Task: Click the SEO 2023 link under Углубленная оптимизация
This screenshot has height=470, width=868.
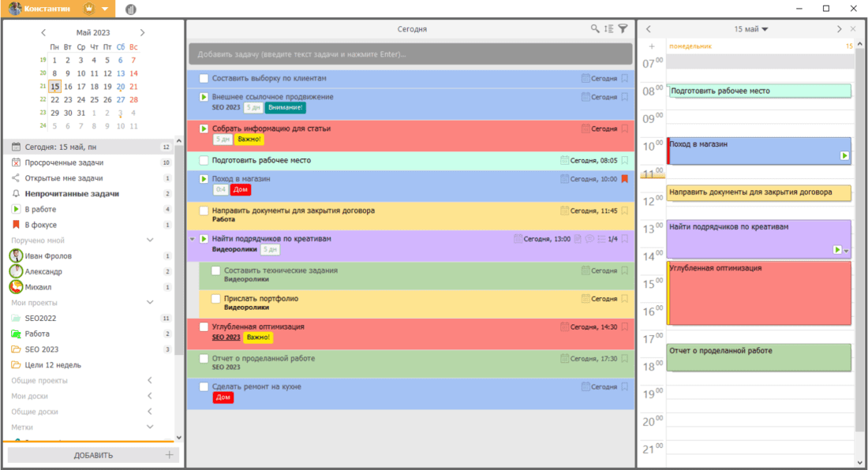Action: pos(226,338)
